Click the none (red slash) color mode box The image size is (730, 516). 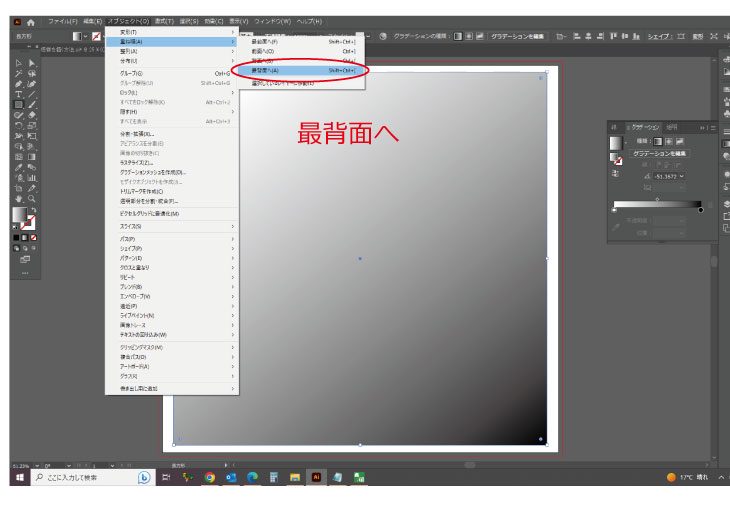35,237
